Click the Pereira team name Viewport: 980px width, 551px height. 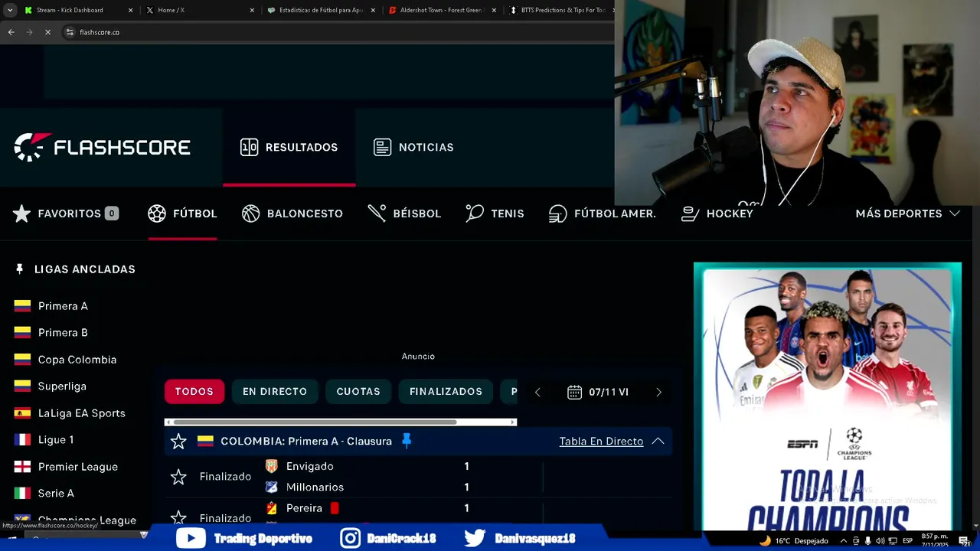(x=304, y=508)
